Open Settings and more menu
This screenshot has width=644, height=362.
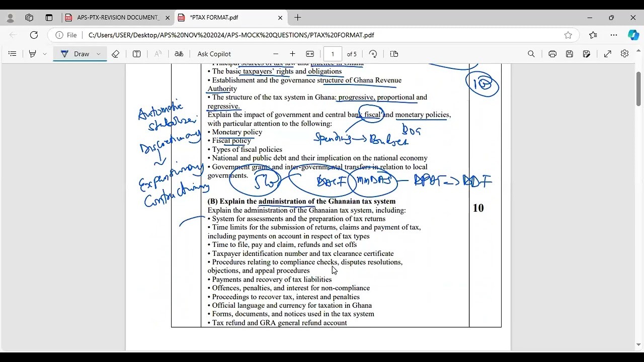click(614, 35)
